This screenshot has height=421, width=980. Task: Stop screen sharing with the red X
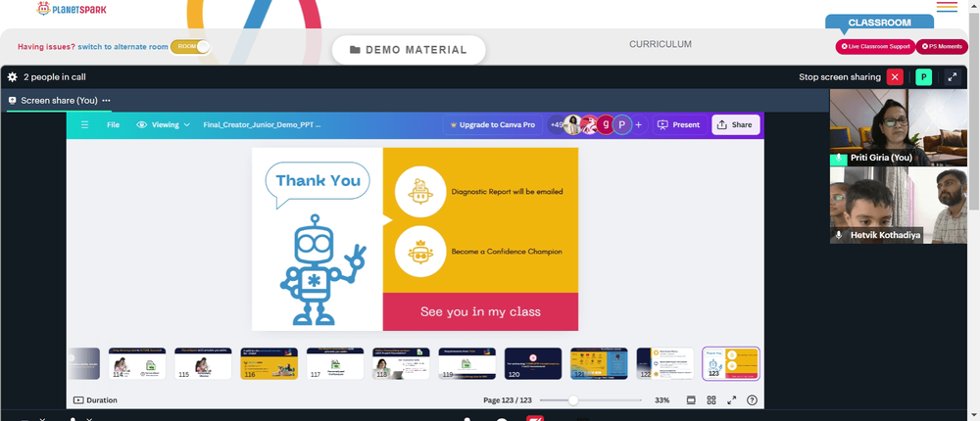[x=895, y=77]
